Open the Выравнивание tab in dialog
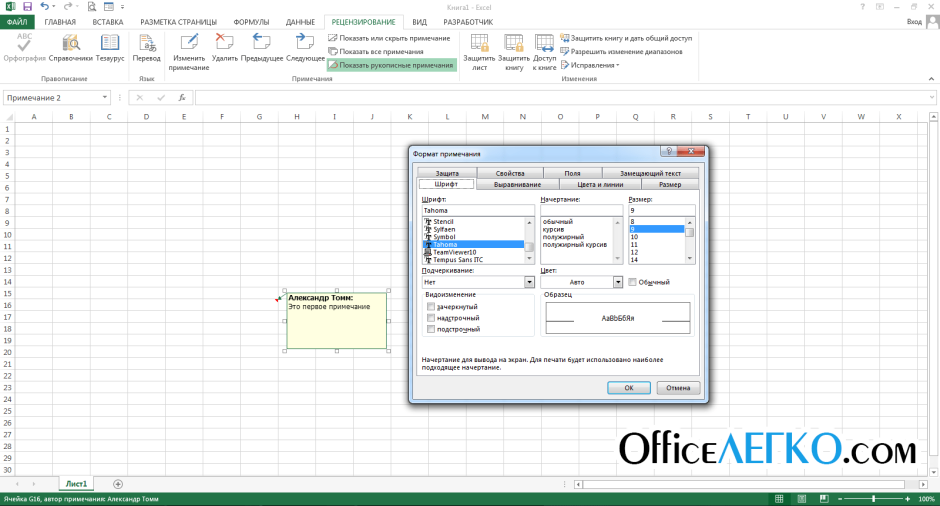Screen dimensions: 940x506 [x=517, y=184]
